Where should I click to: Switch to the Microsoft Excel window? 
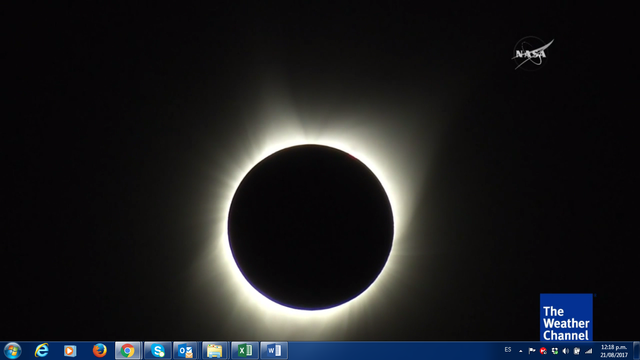tap(245, 351)
